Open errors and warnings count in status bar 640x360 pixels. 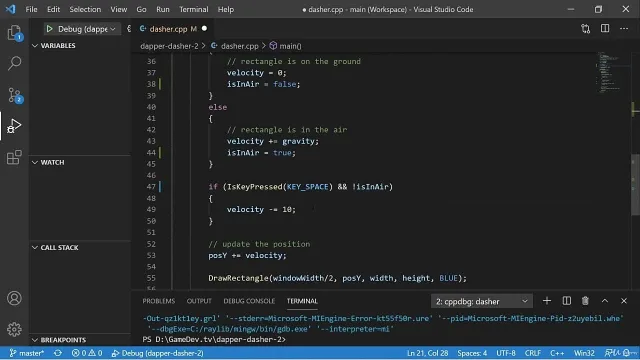[87, 353]
